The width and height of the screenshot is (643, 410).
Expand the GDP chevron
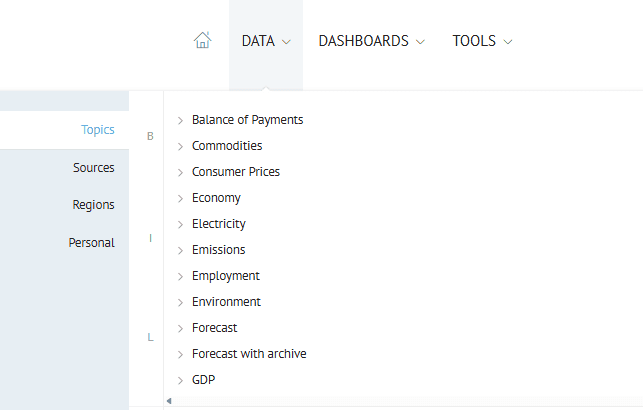coord(180,381)
